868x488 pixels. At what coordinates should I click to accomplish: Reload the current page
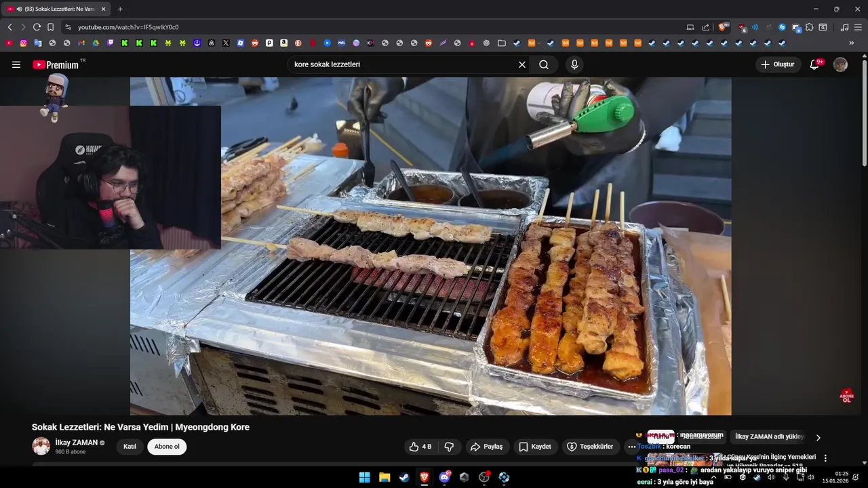(x=37, y=27)
